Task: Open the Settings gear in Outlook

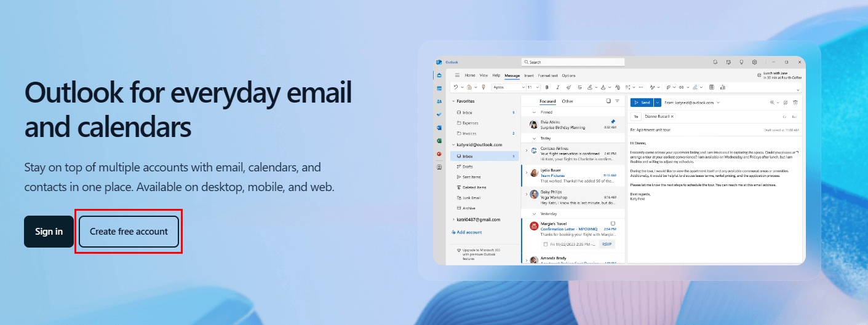Action: click(x=754, y=62)
